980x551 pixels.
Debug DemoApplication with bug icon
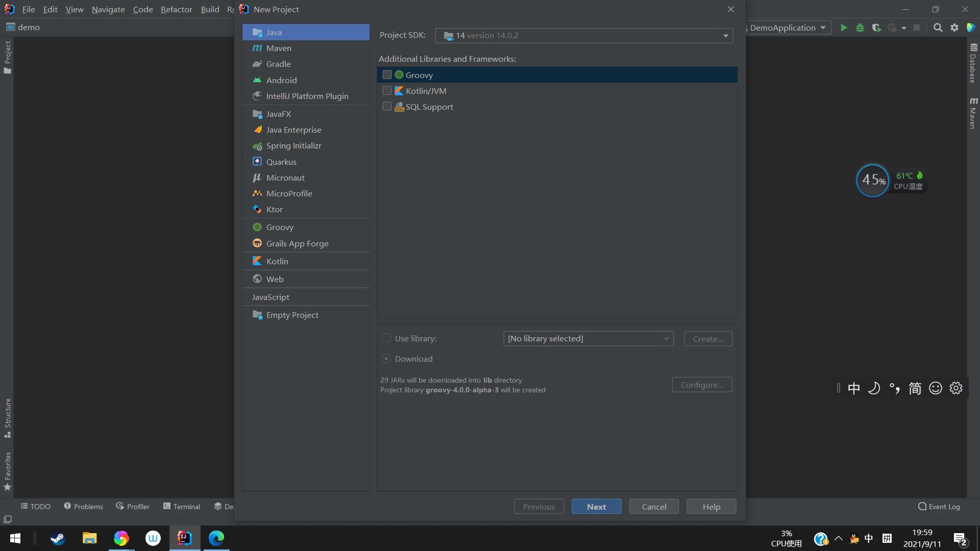click(860, 28)
